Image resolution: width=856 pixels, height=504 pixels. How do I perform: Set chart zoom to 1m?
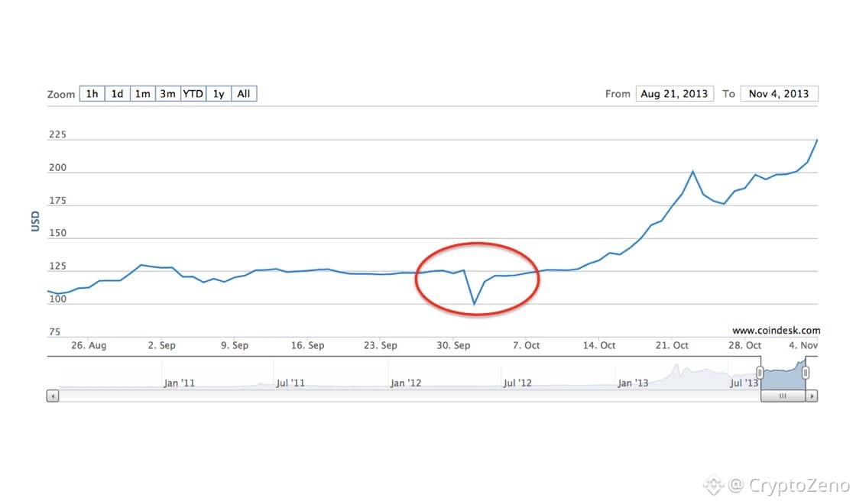click(x=142, y=94)
